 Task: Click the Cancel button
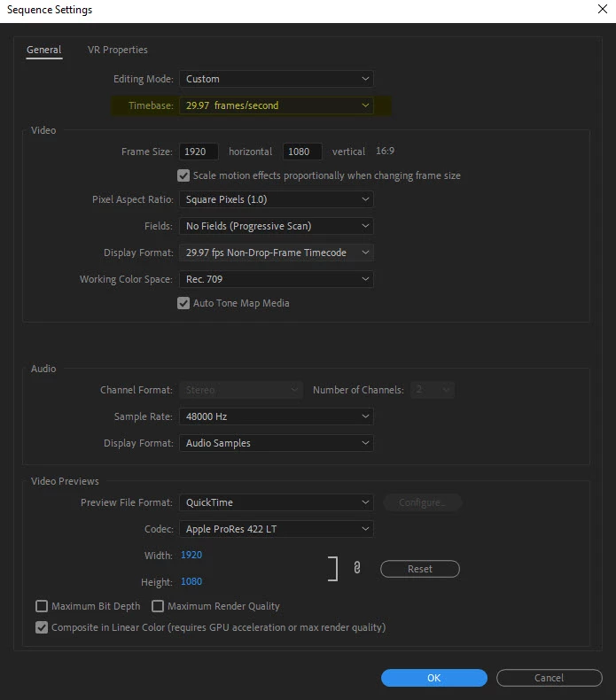coord(550,678)
